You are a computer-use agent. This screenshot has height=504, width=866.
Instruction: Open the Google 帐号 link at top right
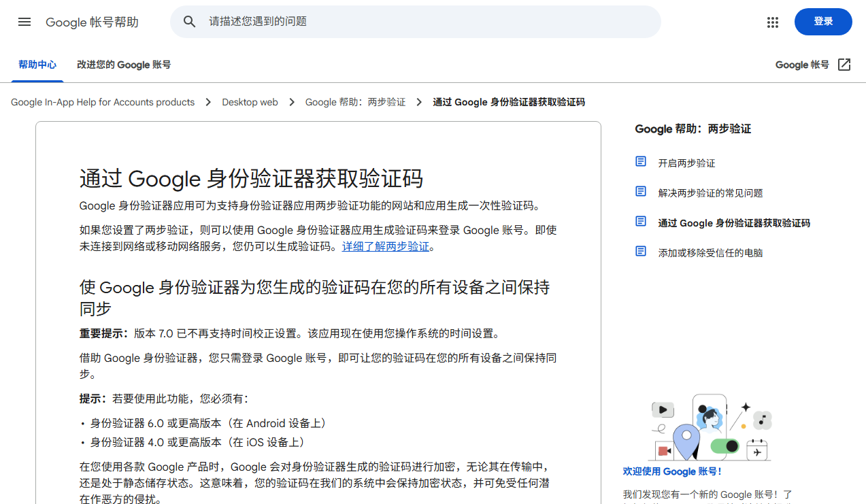coord(802,65)
